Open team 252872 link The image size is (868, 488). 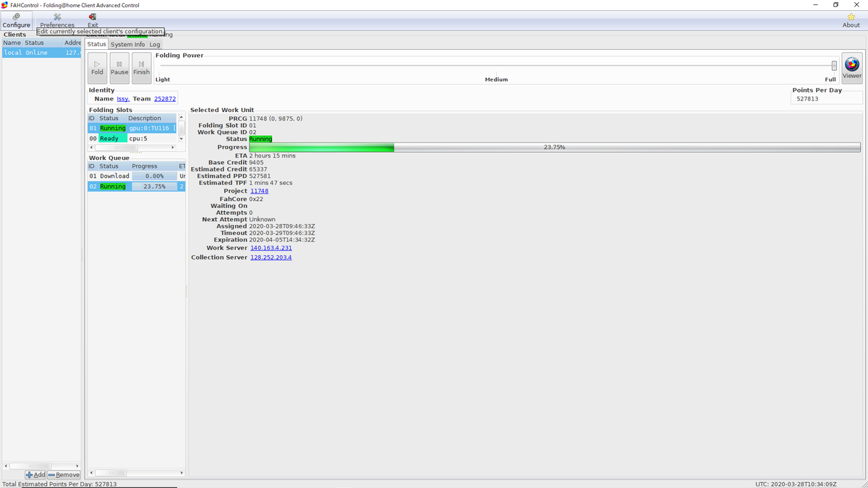[x=165, y=98]
